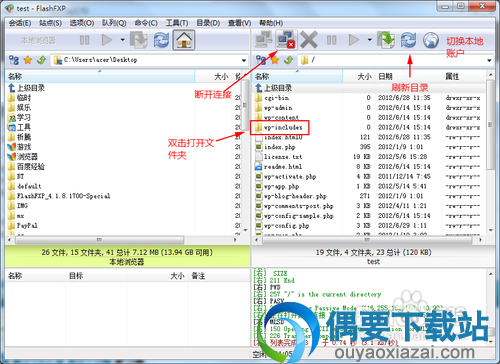Open the 工具(T) menu
The height and width of the screenshot is (364, 500).
(x=177, y=23)
